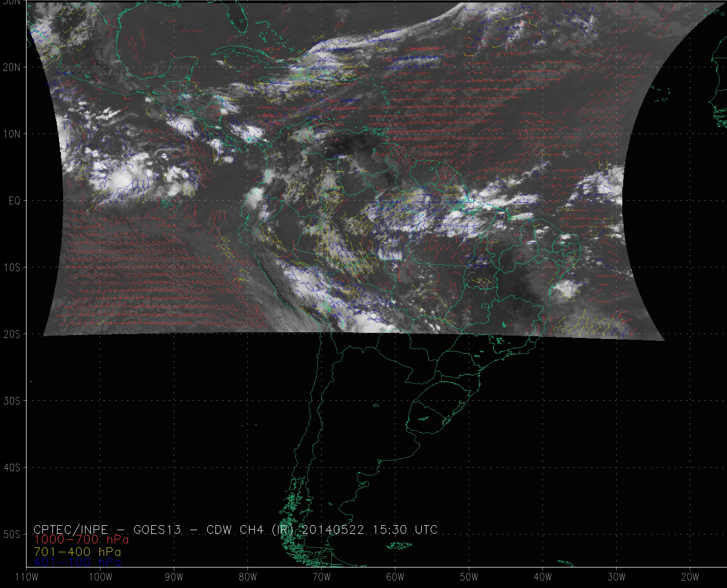Click the blue 401-100 hPa legend label
Viewport: 727px width, 588px height.
pyautogui.click(x=77, y=563)
